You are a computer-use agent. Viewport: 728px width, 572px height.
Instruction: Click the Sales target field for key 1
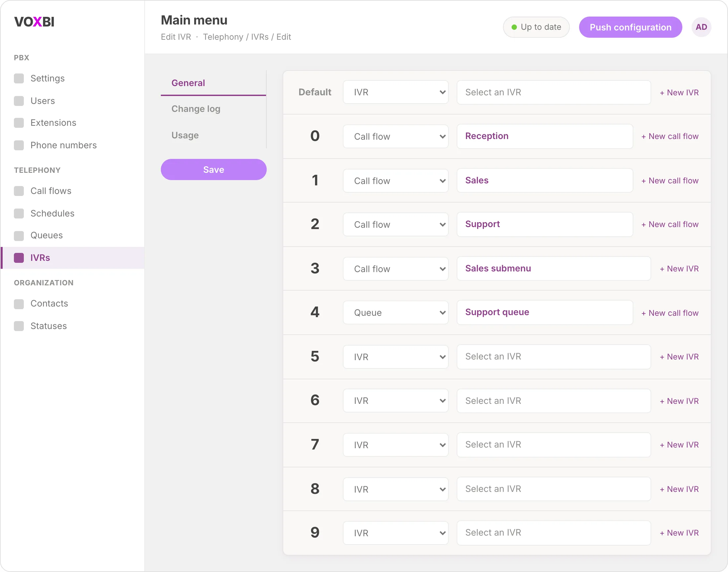click(x=545, y=180)
